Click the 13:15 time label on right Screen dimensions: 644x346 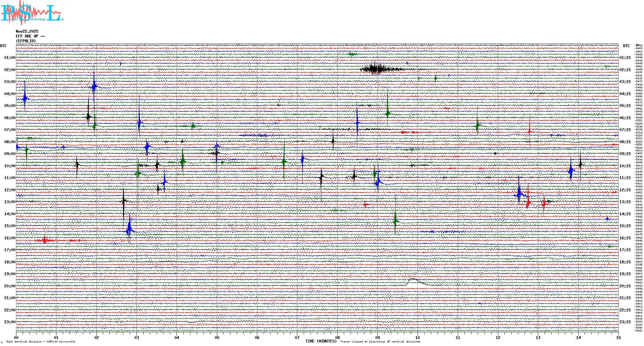[x=625, y=202]
